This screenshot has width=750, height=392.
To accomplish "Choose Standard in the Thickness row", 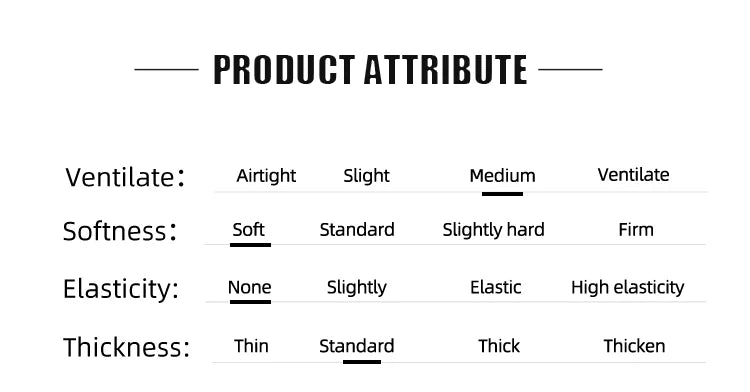I will click(356, 346).
